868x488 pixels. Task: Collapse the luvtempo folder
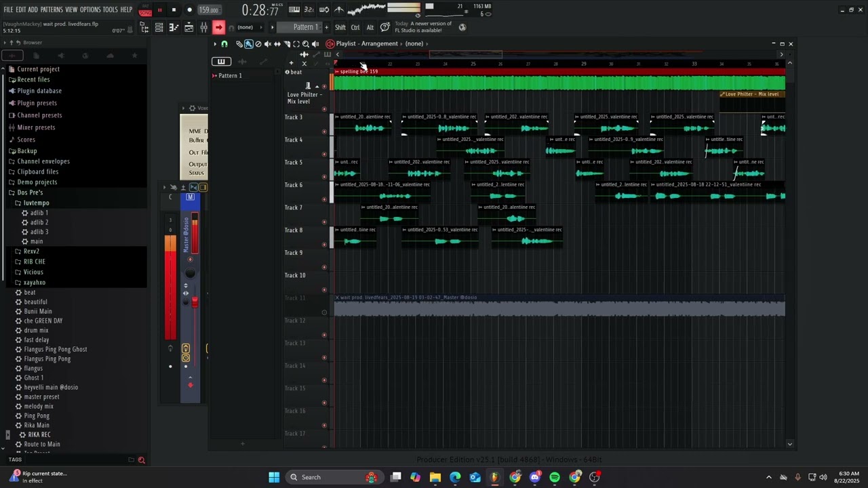35,203
